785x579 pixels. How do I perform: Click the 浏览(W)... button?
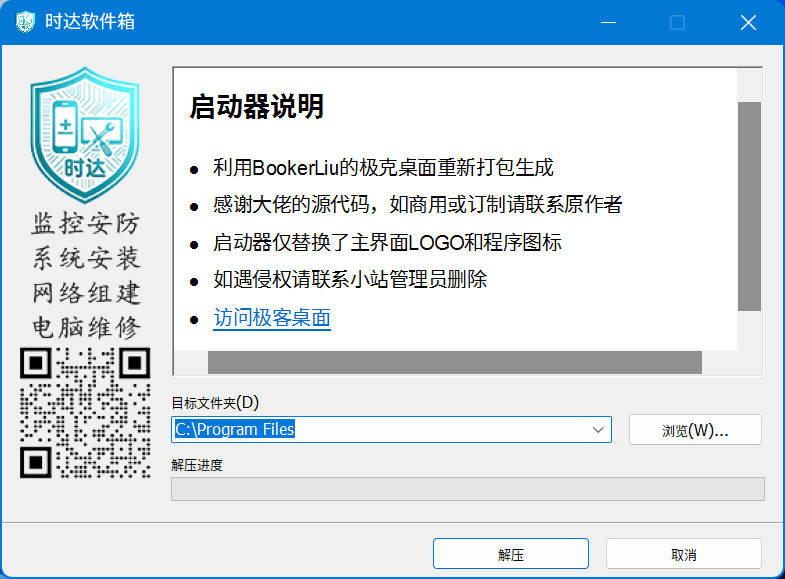click(695, 429)
